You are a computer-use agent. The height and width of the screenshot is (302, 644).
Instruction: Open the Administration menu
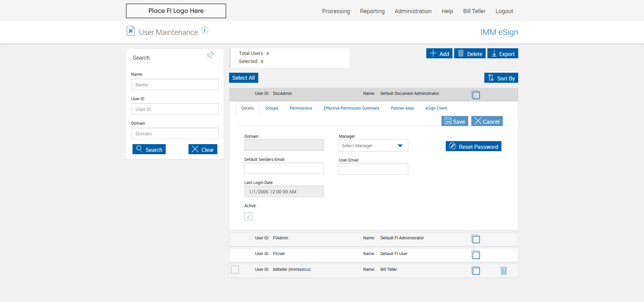413,11
